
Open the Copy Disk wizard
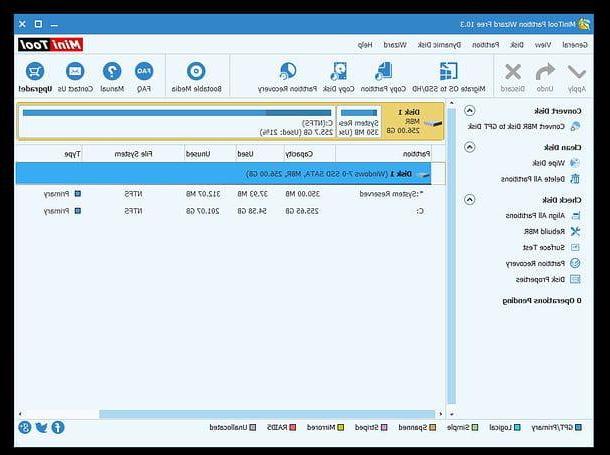tap(339, 77)
